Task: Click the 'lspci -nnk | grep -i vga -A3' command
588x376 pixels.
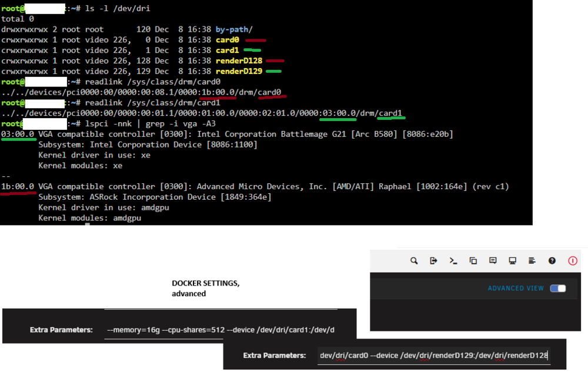Action: click(x=151, y=123)
